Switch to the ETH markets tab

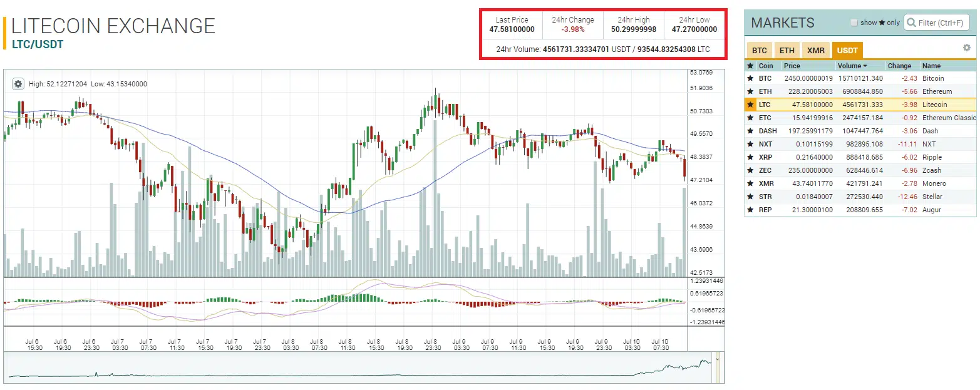tap(787, 50)
